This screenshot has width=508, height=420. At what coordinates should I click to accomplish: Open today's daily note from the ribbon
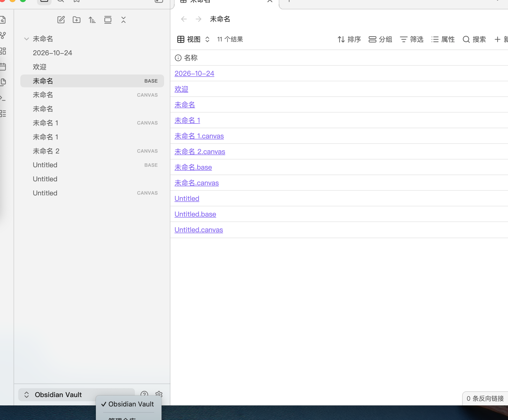click(3, 66)
